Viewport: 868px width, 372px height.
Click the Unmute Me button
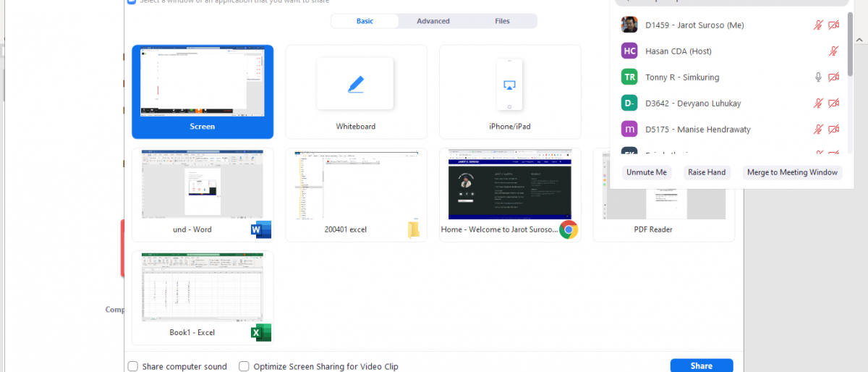click(647, 172)
